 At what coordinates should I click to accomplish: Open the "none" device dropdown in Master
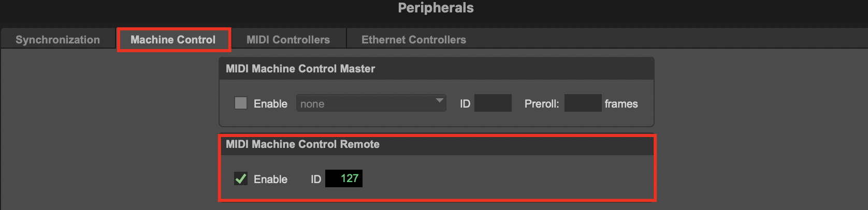coord(371,103)
